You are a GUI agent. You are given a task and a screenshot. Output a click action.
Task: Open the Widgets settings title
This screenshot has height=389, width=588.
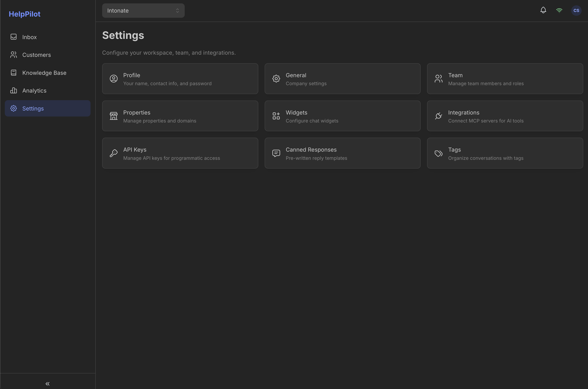(296, 113)
